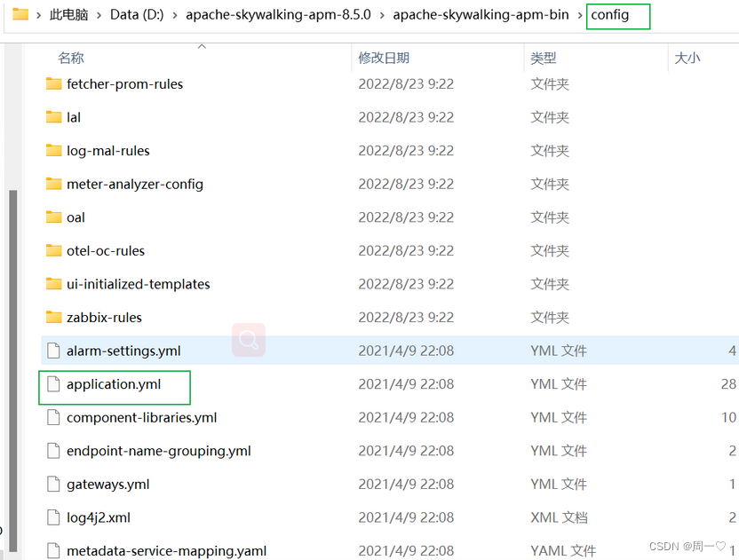
Task: Click the fetcher-prom-rules folder icon
Action: coord(53,83)
